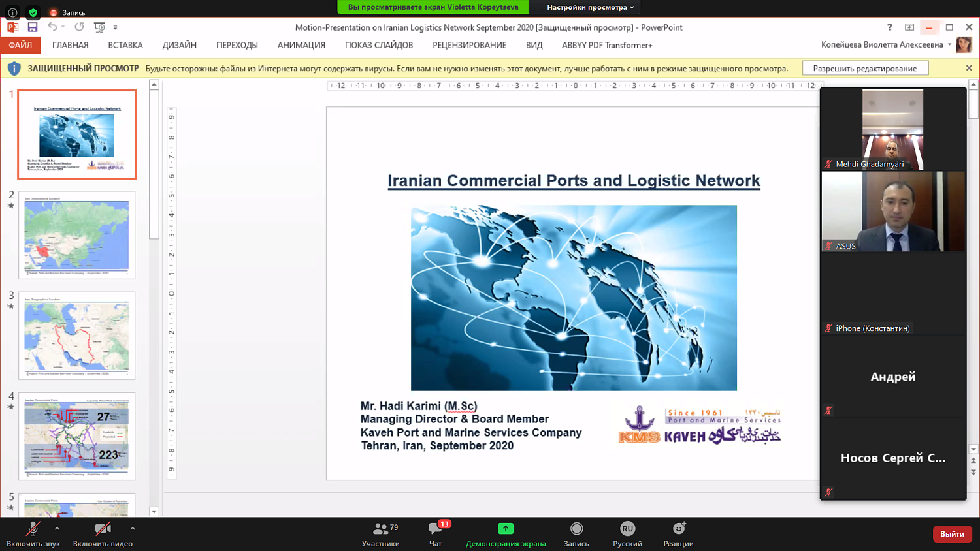
Task: Close the Protected View warning bar
Action: coord(969,68)
